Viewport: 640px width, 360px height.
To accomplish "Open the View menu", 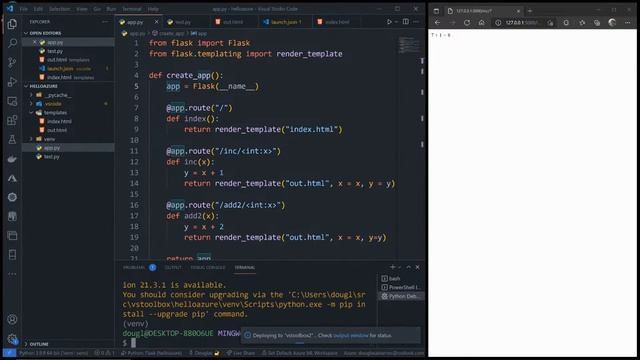I will (x=82, y=9).
